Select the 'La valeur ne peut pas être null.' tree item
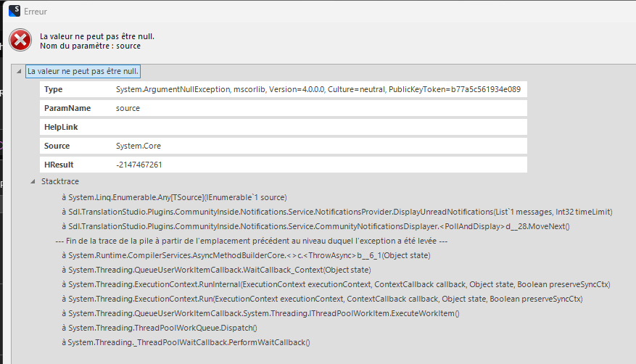This screenshot has height=364, width=636. point(83,71)
